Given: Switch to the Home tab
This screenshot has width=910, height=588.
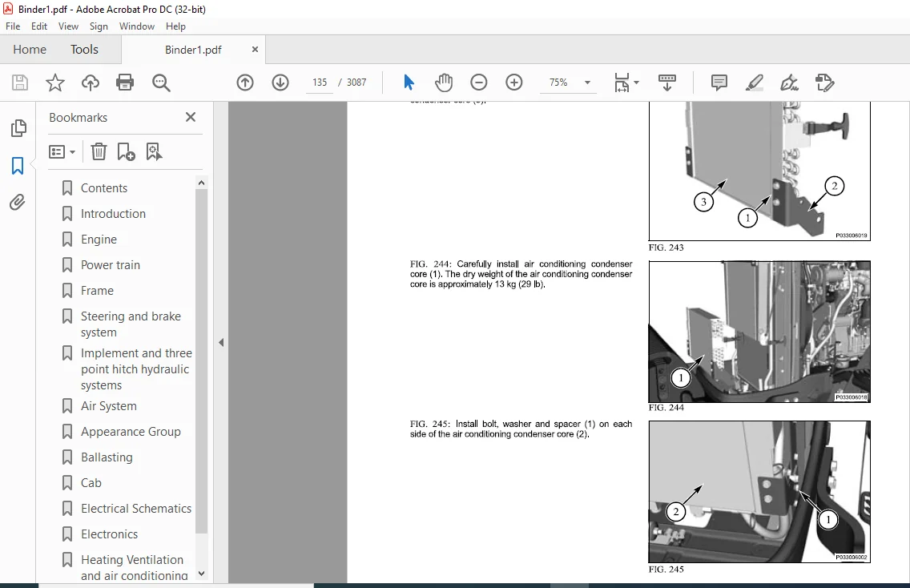Looking at the screenshot, I should 30,50.
